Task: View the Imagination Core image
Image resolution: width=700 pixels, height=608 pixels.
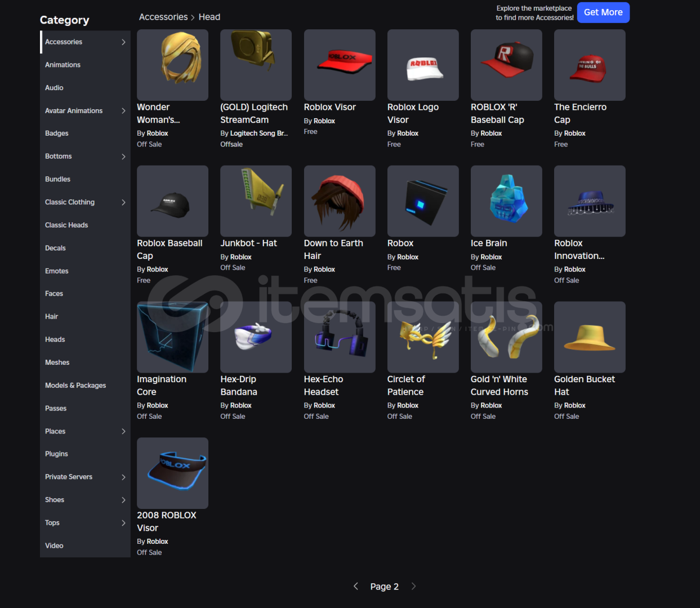Action: pyautogui.click(x=172, y=337)
